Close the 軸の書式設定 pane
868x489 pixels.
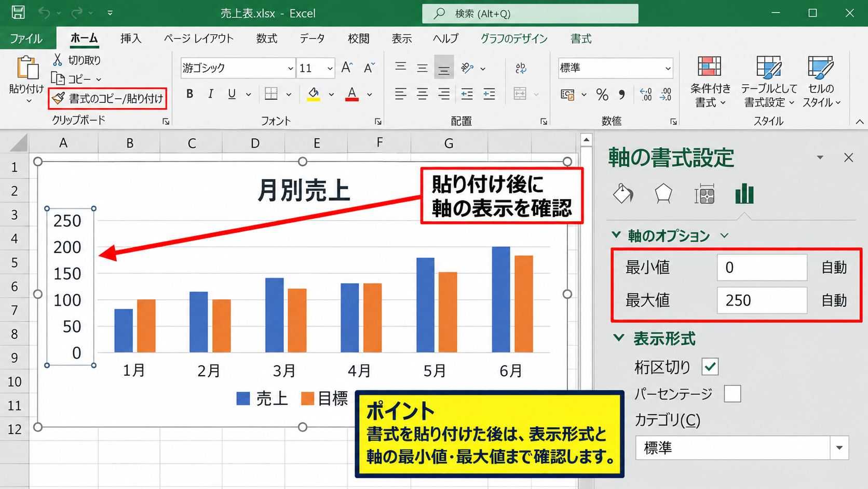point(849,157)
